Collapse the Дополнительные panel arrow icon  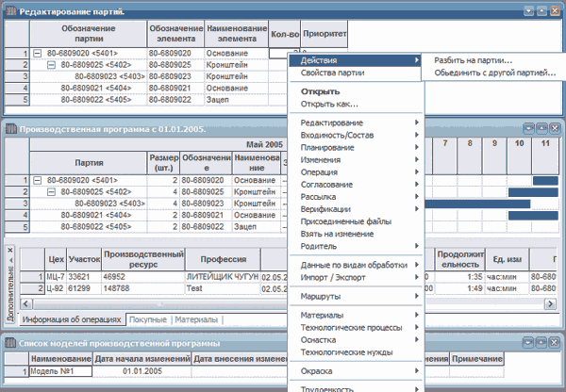[10, 260]
